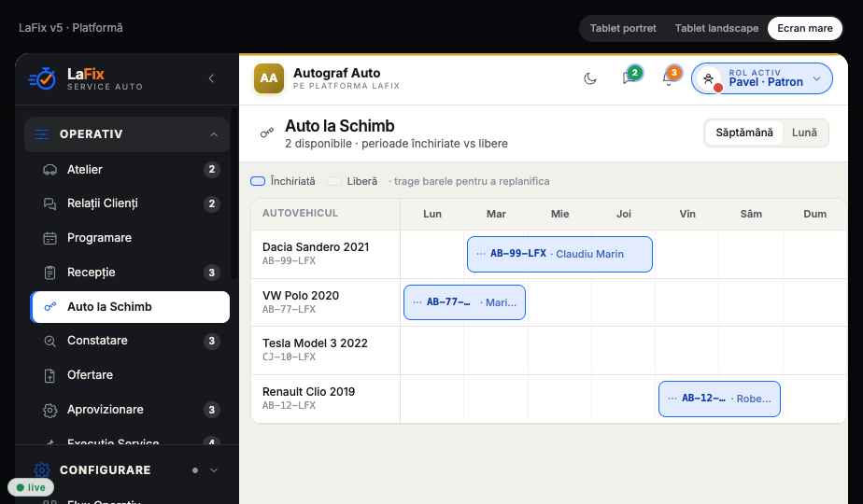Viewport: 863px width, 504px height.
Task: Click the Recepție clipboard icon
Action: [x=50, y=273]
